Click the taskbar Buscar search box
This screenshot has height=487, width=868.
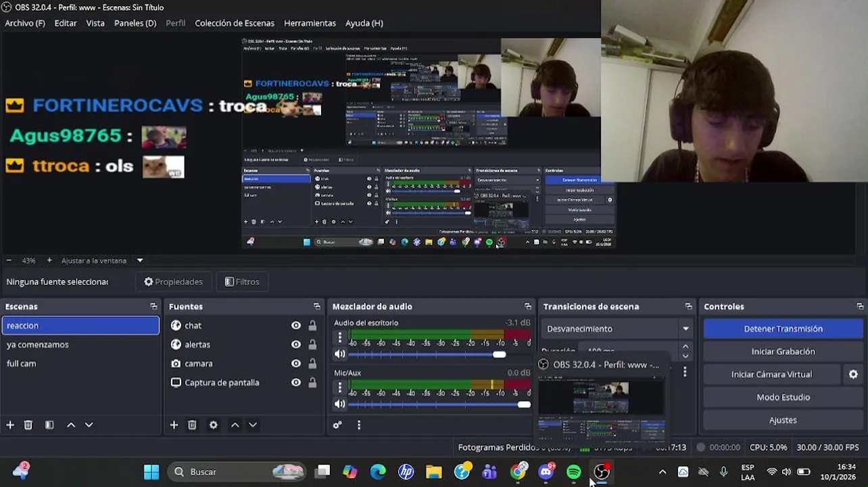pos(237,471)
